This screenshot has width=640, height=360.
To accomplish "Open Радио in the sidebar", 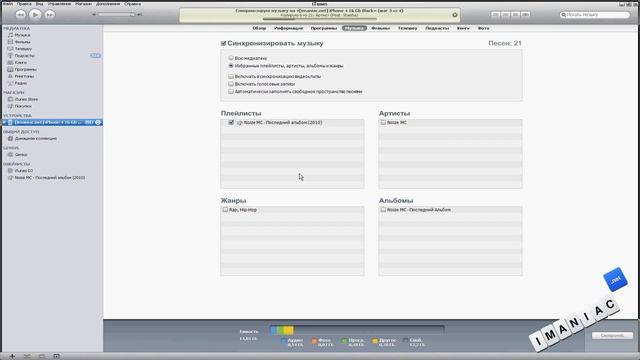I will [20, 83].
